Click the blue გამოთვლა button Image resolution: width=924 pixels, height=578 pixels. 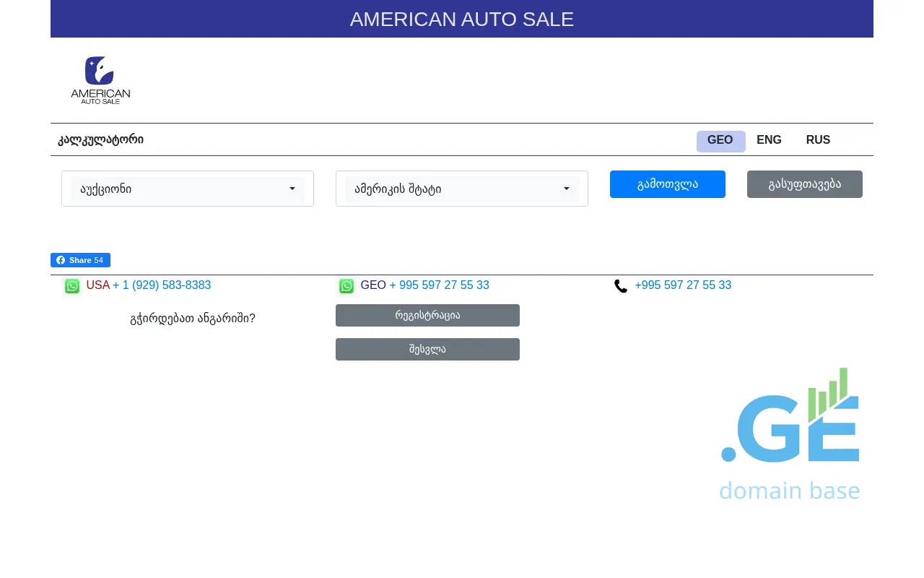click(668, 184)
